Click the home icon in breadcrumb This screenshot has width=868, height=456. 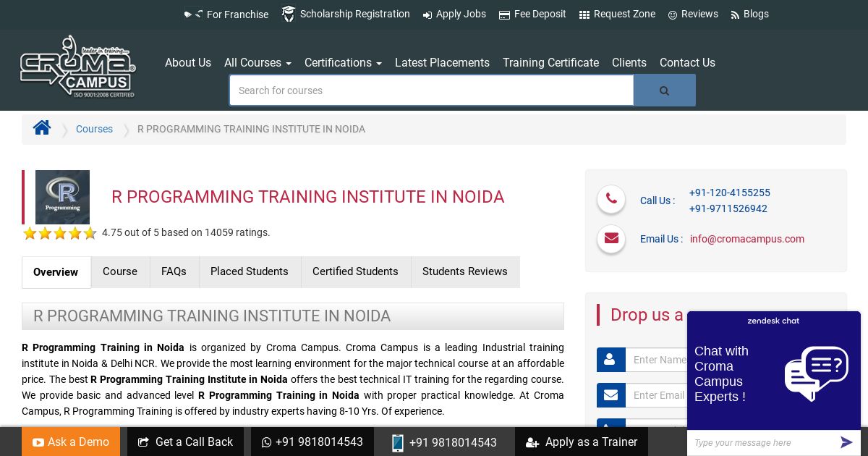tap(42, 128)
